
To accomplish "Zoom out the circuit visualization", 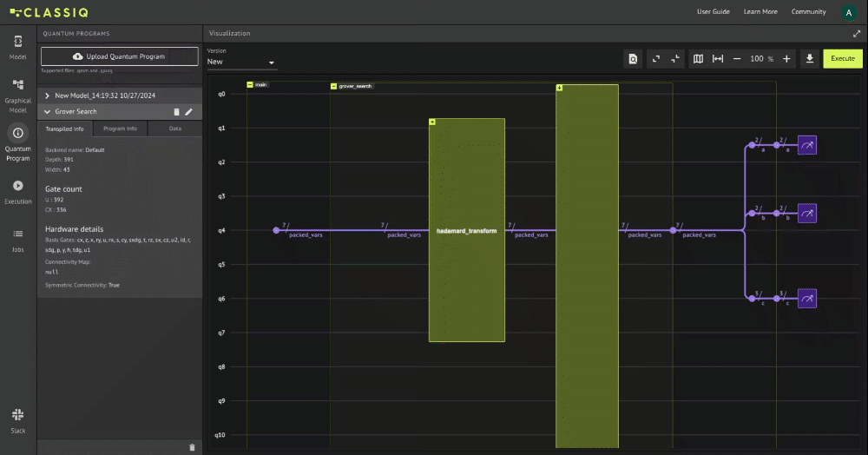I will (x=737, y=59).
